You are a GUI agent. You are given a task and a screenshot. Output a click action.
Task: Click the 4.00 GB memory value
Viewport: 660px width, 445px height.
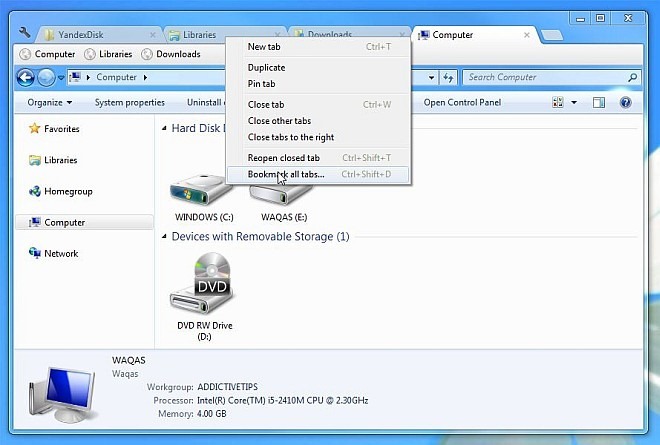pyautogui.click(x=211, y=413)
